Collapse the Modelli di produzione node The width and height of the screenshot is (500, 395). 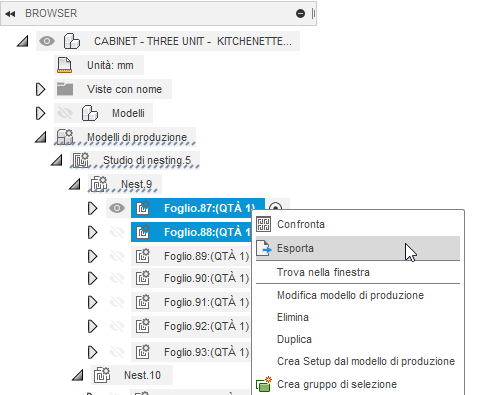coord(41,137)
